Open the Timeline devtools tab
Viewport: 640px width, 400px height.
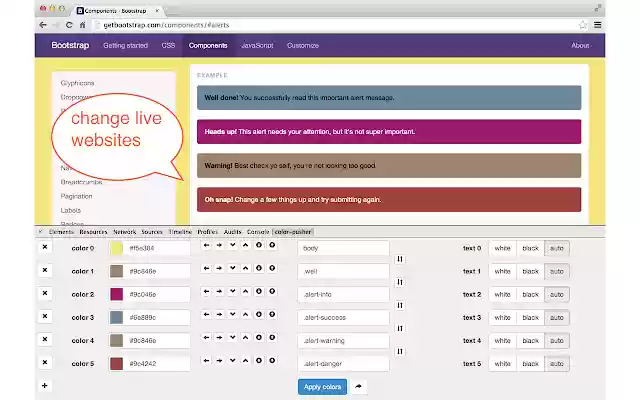coord(180,232)
